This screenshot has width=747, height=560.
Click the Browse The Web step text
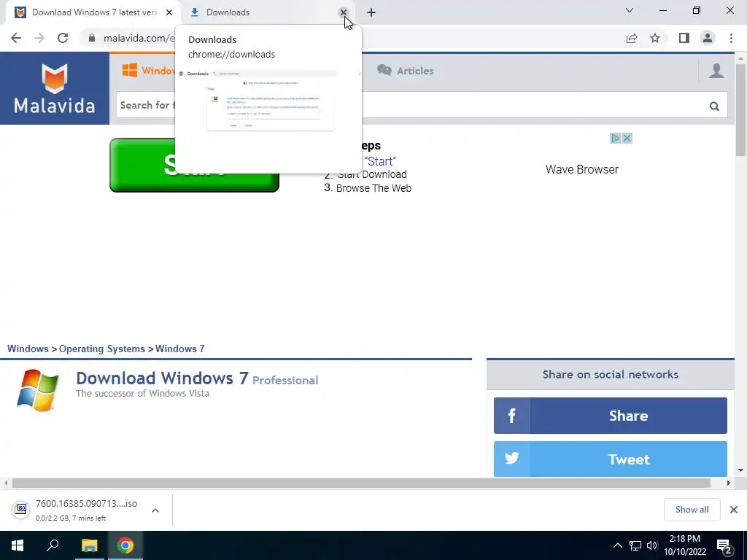click(x=373, y=188)
